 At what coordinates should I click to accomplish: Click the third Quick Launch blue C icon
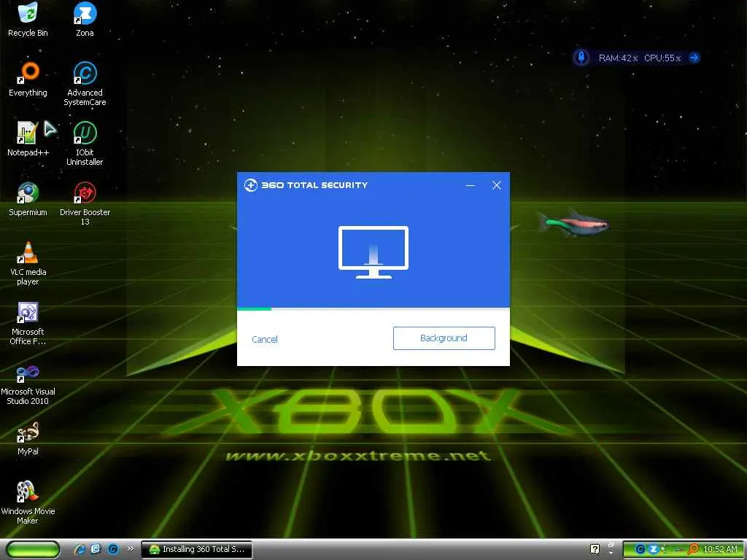113,549
